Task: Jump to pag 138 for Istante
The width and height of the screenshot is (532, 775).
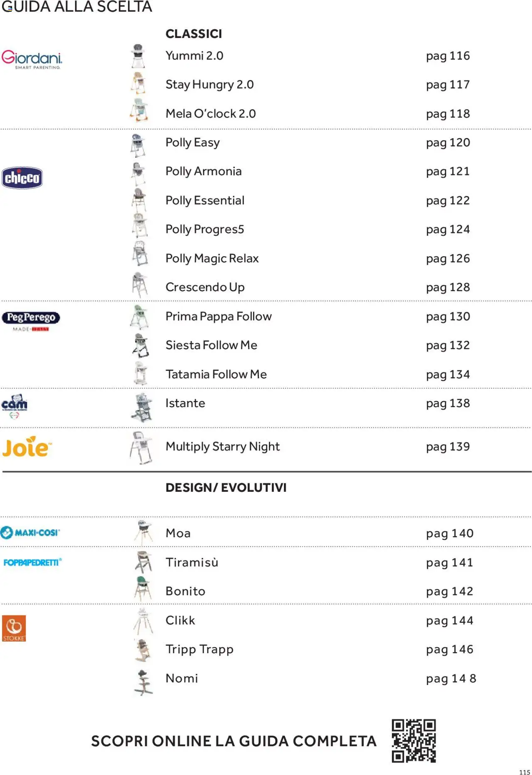Action: (448, 403)
